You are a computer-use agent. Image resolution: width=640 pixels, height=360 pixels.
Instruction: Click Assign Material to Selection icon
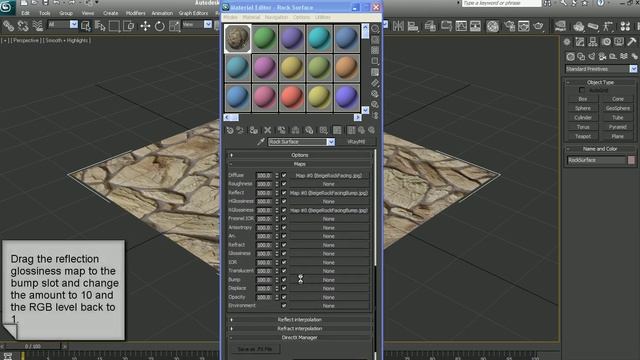253,130
